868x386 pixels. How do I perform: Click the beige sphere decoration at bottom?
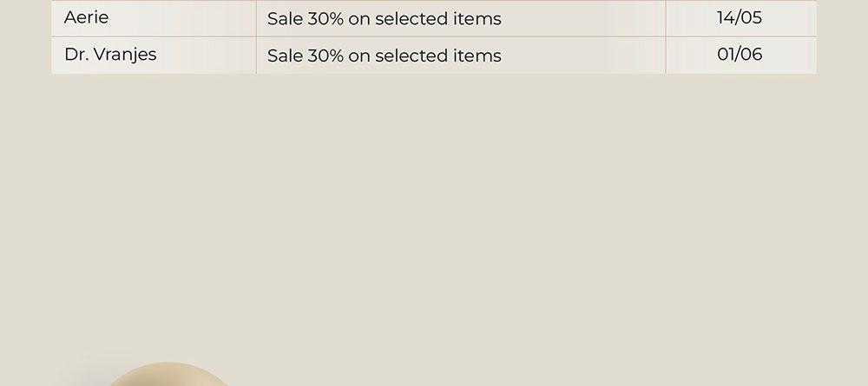click(168, 375)
